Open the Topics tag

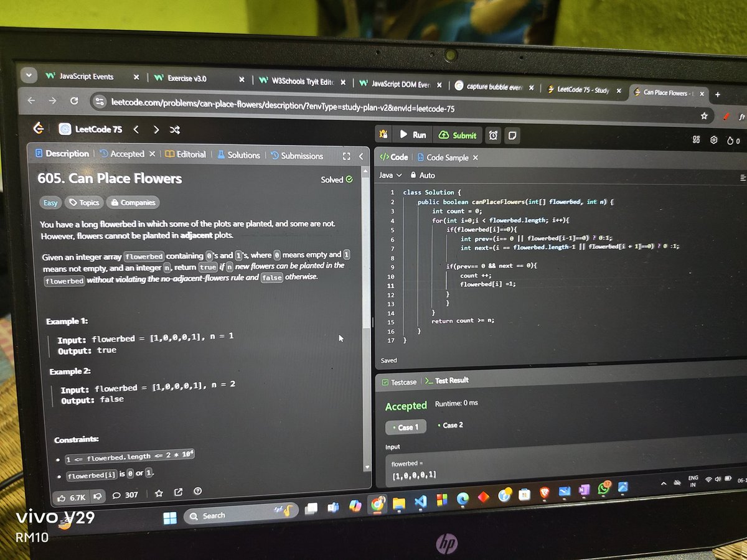pos(83,202)
